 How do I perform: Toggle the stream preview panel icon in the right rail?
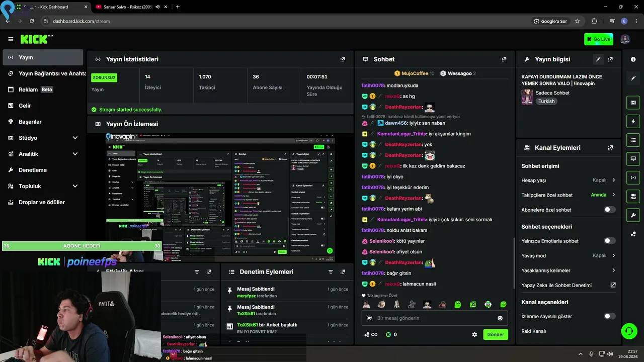pos(633,103)
